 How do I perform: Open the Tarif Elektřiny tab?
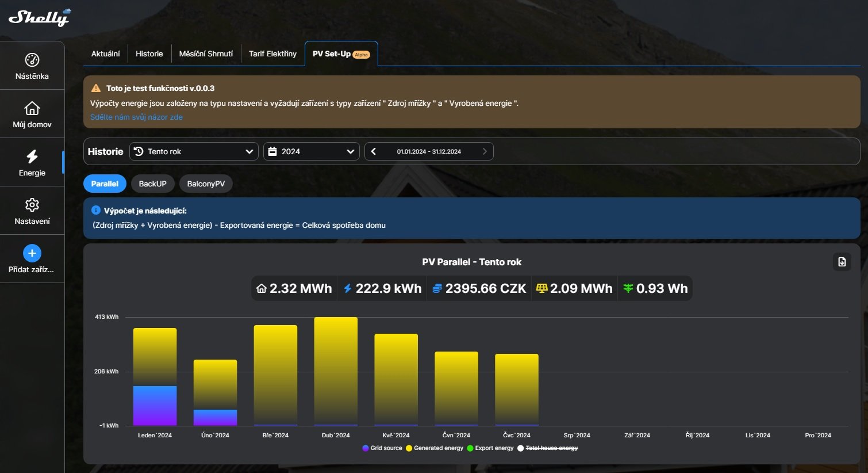click(272, 54)
